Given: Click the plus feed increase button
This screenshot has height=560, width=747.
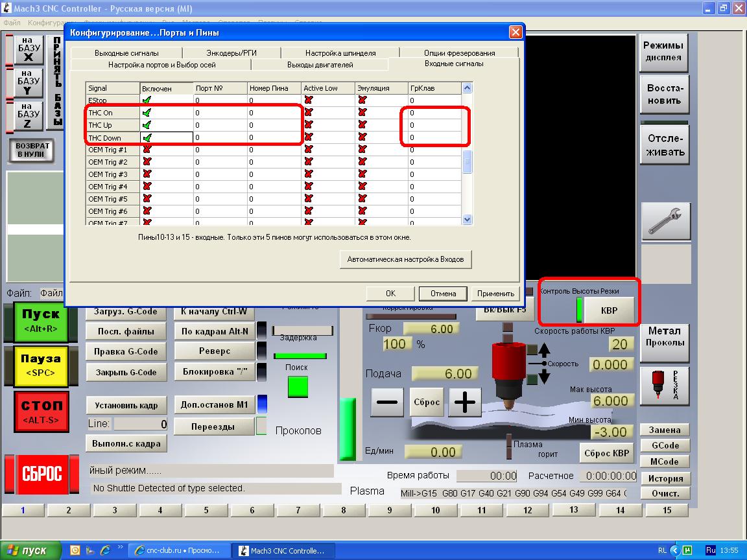Looking at the screenshot, I should [464, 402].
